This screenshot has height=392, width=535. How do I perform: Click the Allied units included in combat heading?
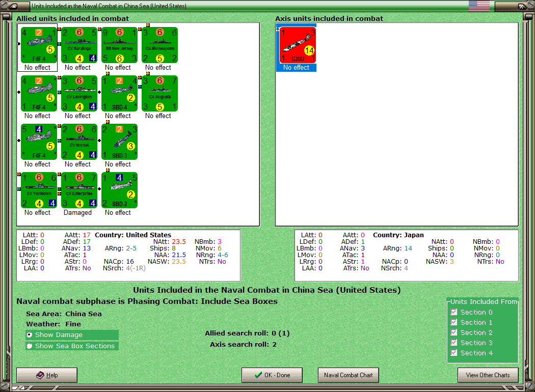73,18
